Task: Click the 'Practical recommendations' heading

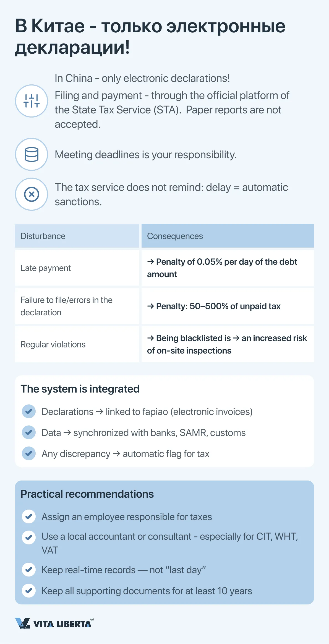Action: click(x=87, y=494)
